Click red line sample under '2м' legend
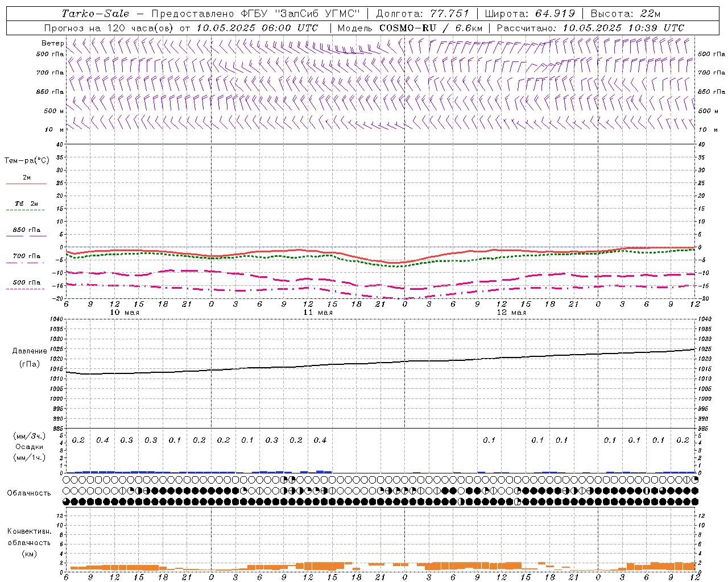728x582 pixels. pos(26,184)
